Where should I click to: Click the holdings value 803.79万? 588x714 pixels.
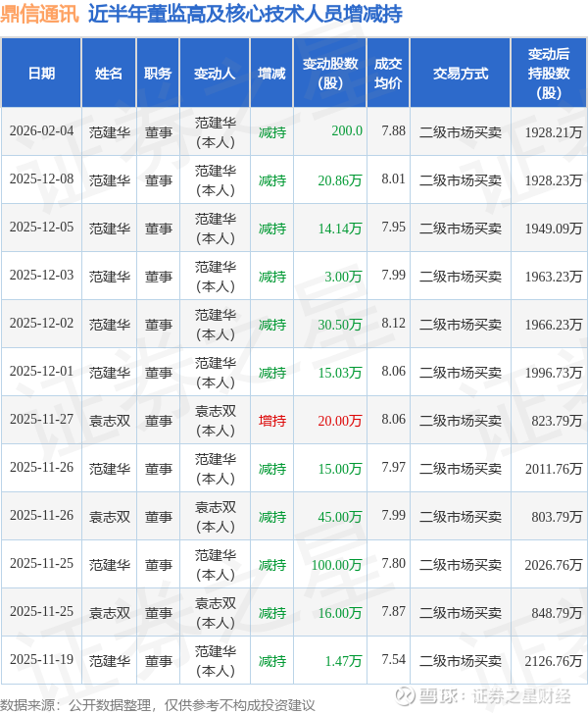tap(557, 517)
